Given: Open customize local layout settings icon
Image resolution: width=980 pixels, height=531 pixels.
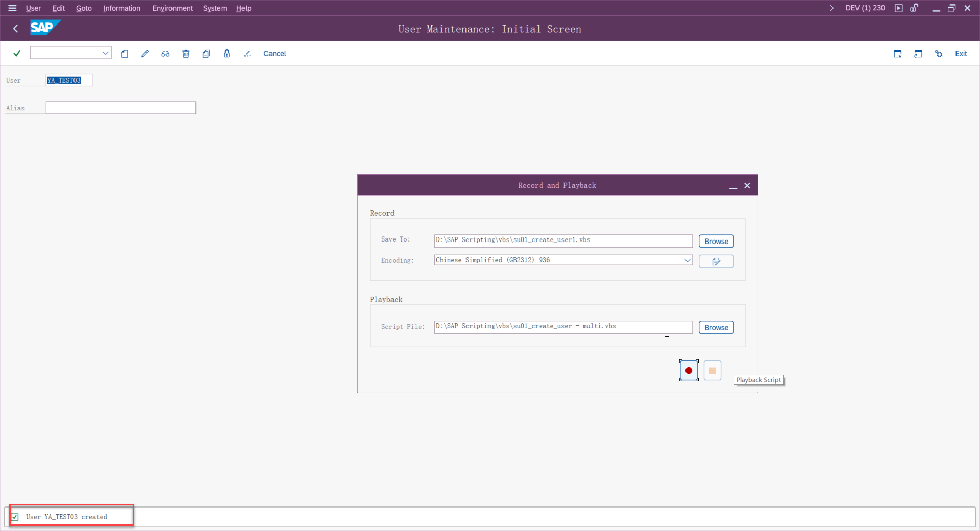Looking at the screenshot, I should (x=939, y=54).
